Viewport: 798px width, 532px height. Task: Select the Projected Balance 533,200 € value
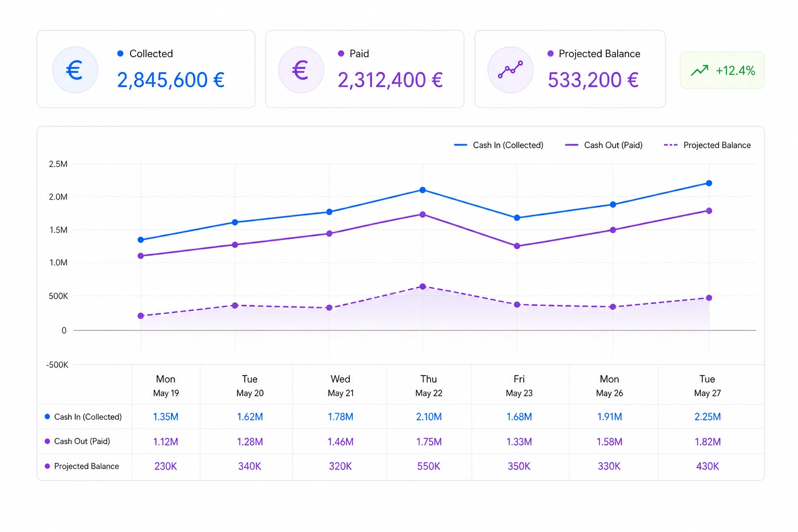[x=593, y=80]
